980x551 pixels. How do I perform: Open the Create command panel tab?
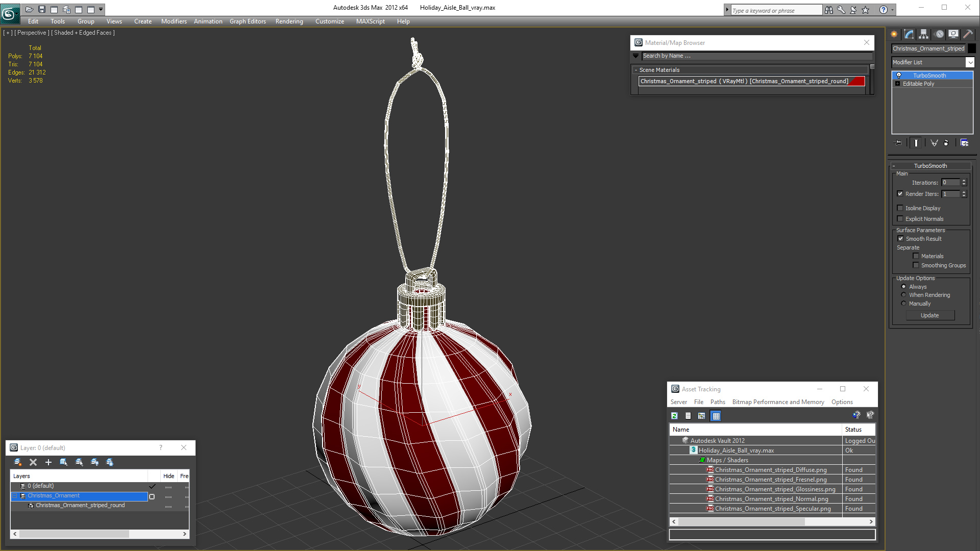point(894,34)
